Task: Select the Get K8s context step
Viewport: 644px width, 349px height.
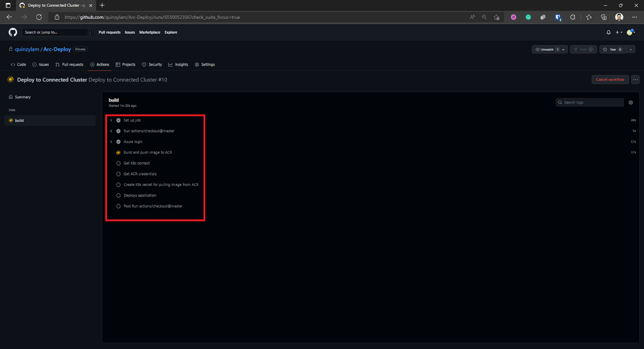Action: tap(137, 163)
